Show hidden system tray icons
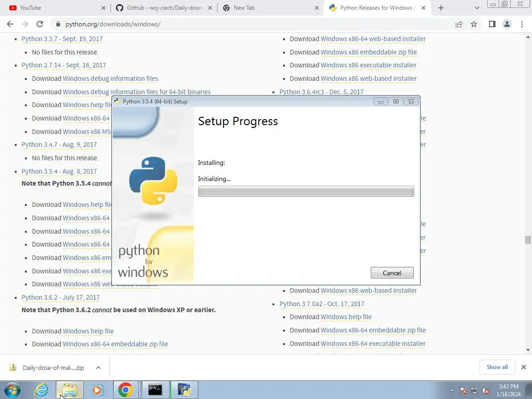This screenshot has width=532, height=399. tap(452, 391)
